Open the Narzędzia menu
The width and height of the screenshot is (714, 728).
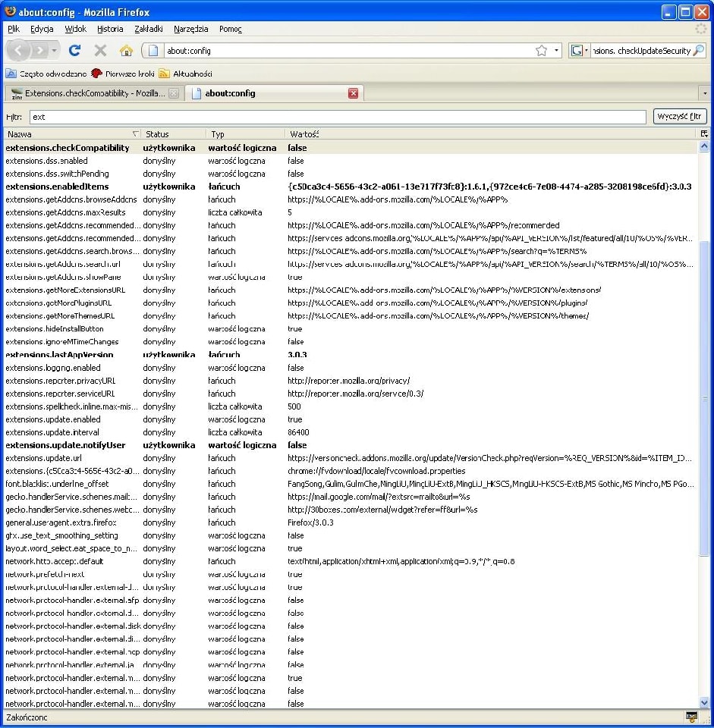190,29
